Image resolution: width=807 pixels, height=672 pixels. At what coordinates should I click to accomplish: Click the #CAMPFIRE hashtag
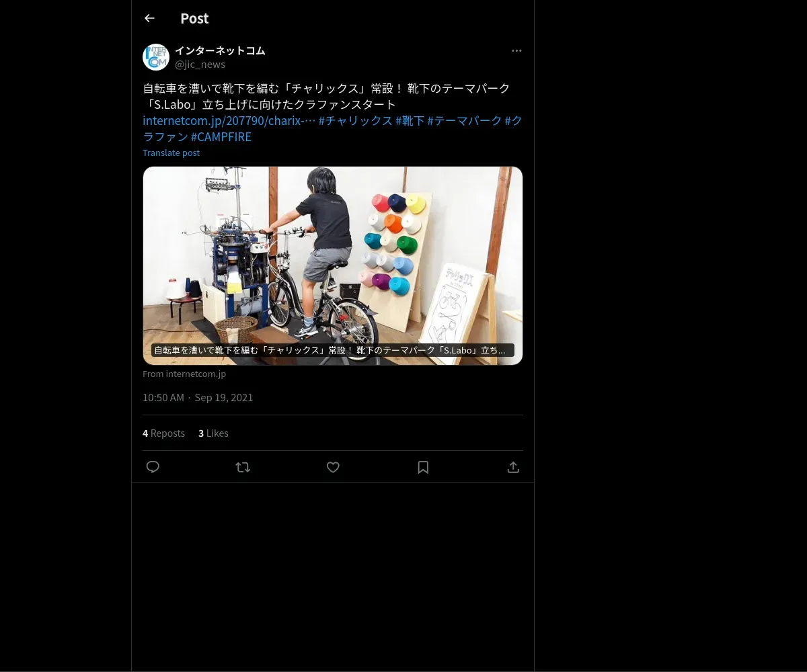tap(221, 137)
